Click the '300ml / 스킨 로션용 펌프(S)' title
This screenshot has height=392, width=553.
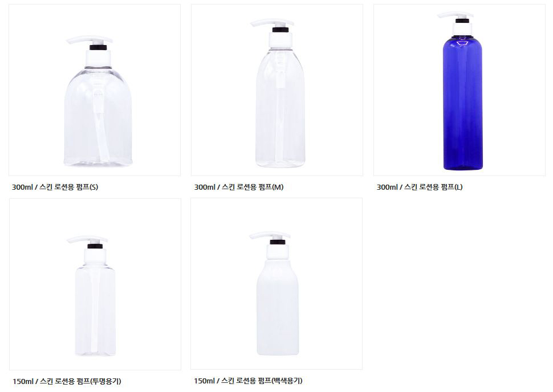click(55, 187)
